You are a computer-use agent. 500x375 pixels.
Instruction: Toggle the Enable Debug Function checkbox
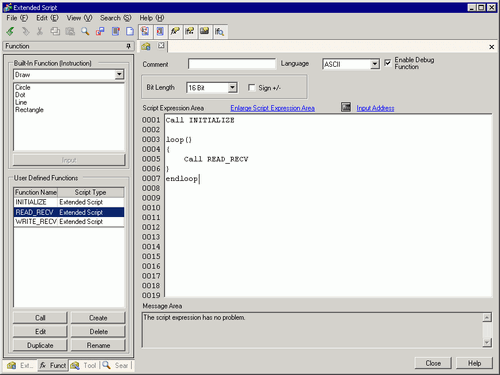coord(388,63)
